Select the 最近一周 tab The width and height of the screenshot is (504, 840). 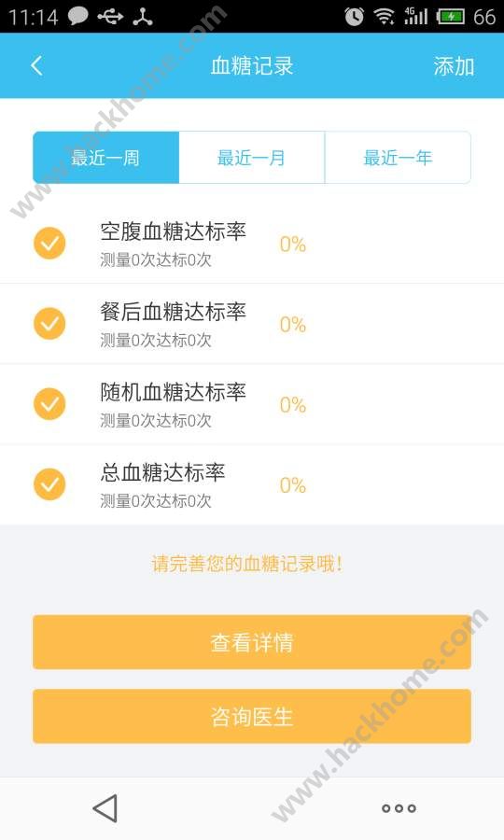click(x=106, y=158)
